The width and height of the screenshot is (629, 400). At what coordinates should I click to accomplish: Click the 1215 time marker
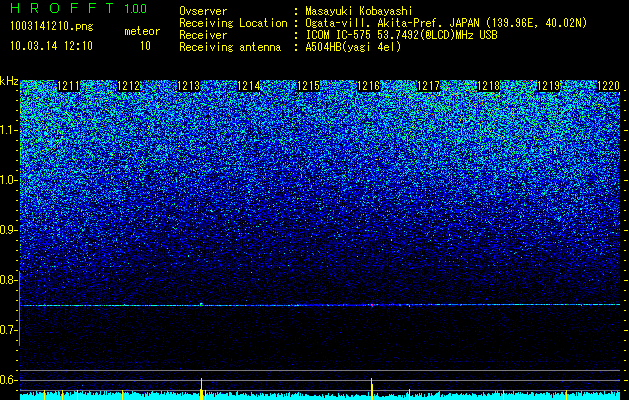(308, 86)
